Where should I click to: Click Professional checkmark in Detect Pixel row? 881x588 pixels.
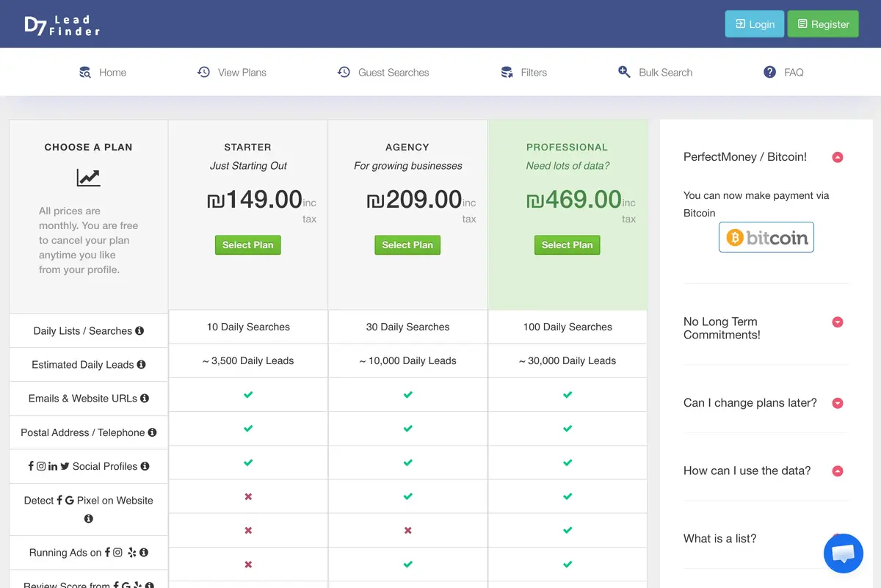click(x=568, y=497)
